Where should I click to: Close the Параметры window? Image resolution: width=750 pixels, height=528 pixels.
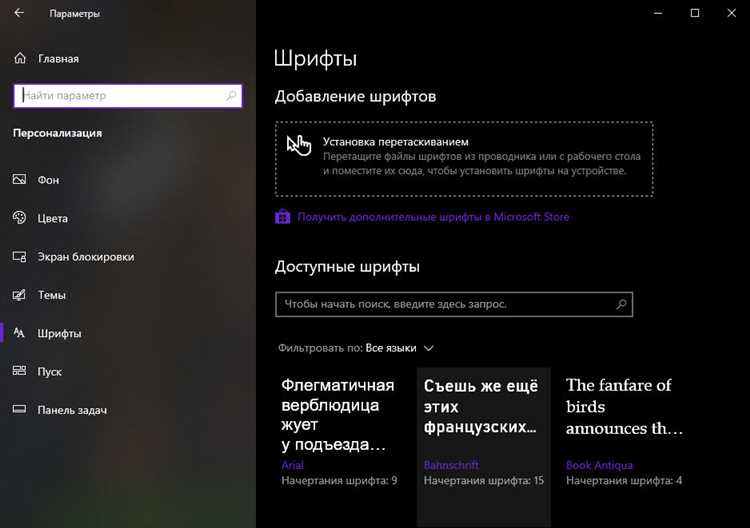pyautogui.click(x=732, y=13)
